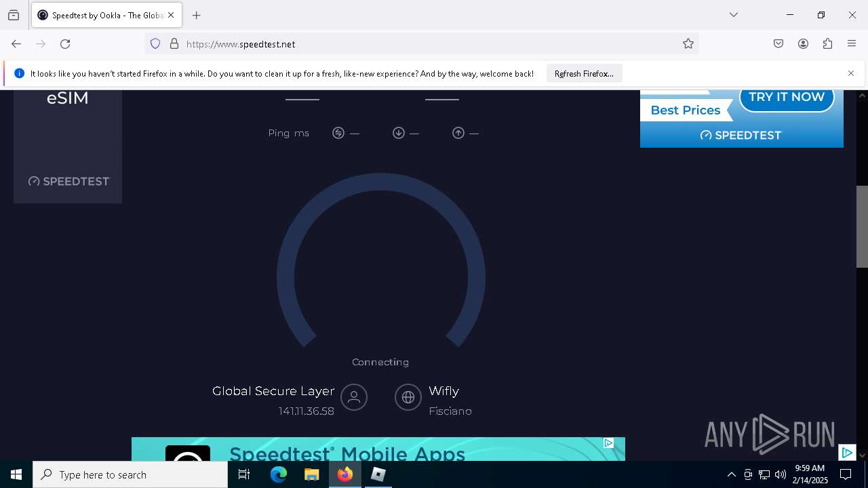The image size is (868, 488).
Task: Select the Speedtest by Ookla tab
Action: [106, 15]
